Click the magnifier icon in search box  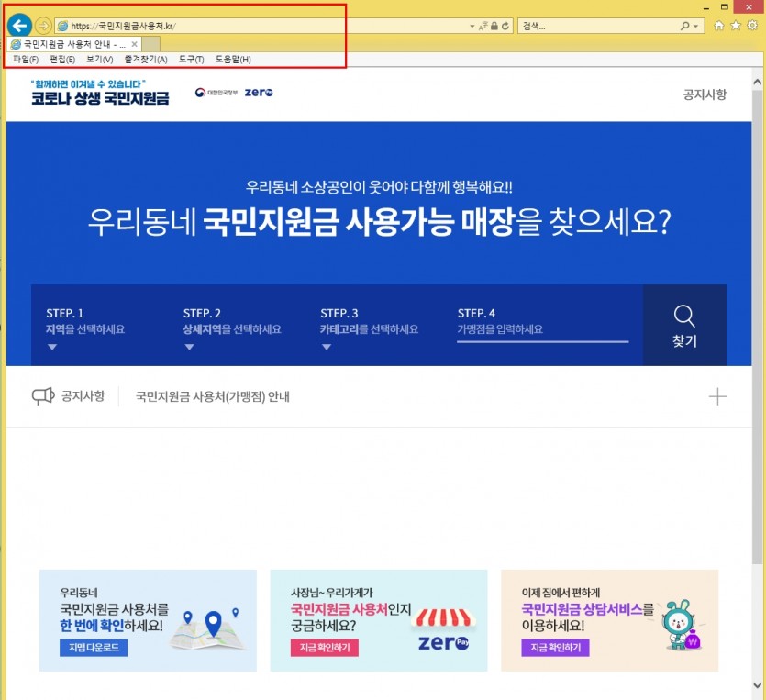685,27
